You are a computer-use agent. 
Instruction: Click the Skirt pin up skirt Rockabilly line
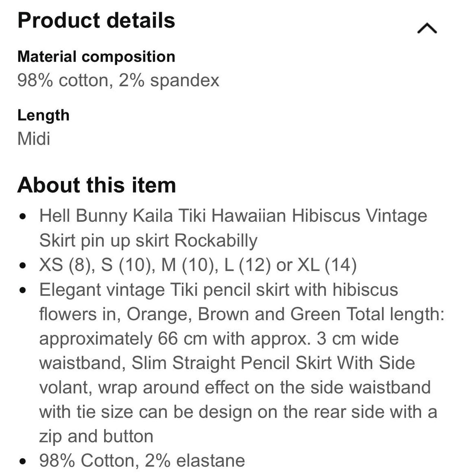148,240
